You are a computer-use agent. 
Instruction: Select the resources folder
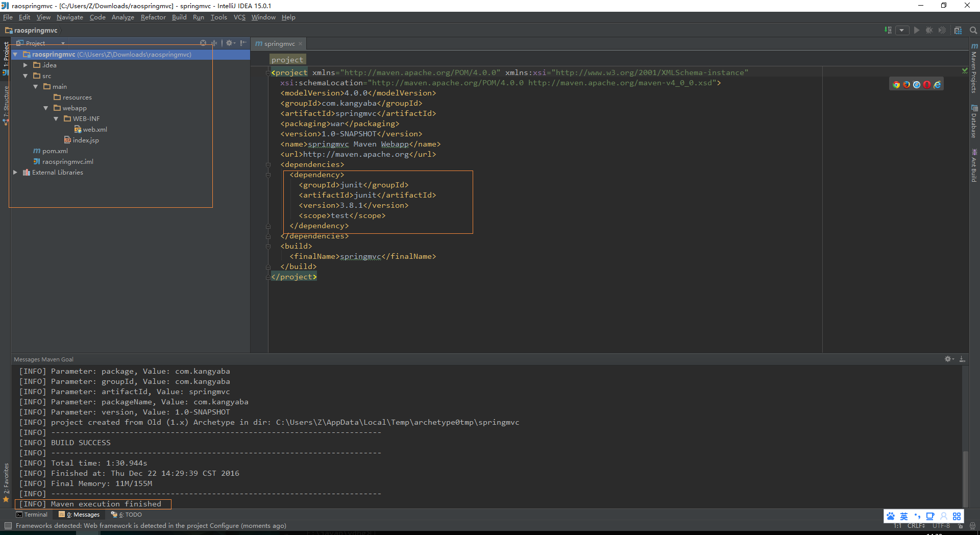72,97
